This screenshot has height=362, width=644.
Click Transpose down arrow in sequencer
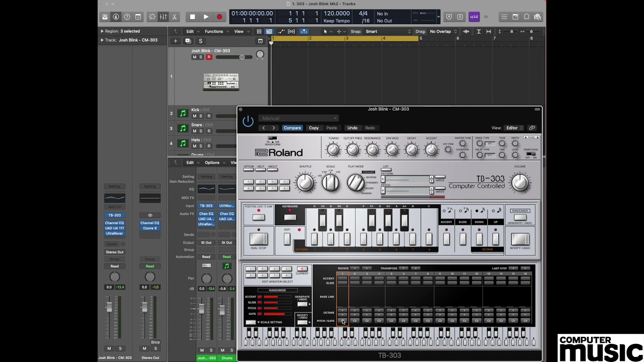[403, 268]
